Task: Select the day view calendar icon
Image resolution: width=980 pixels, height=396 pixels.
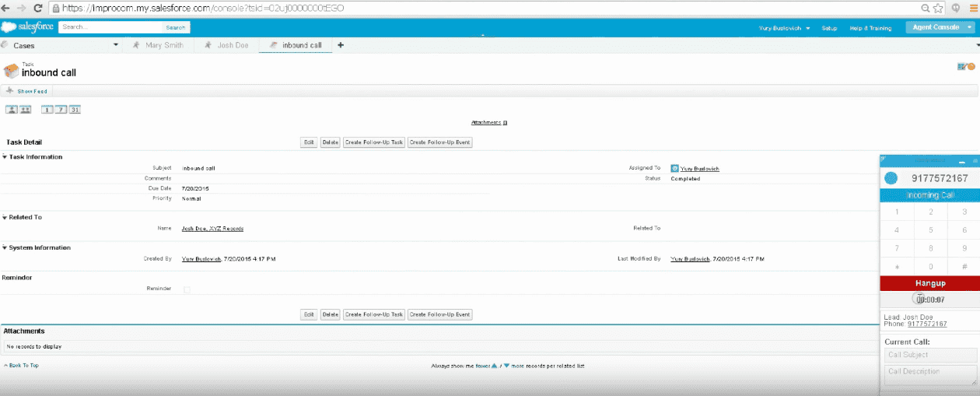Action: [x=47, y=110]
